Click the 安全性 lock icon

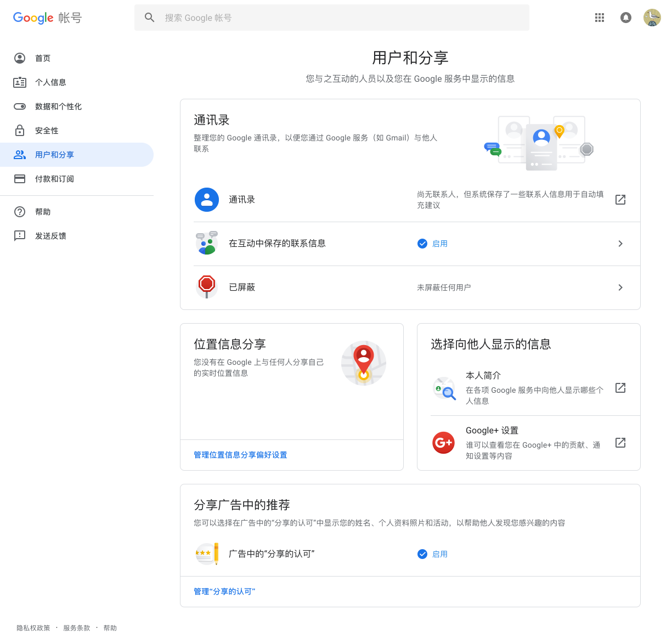pos(20,131)
